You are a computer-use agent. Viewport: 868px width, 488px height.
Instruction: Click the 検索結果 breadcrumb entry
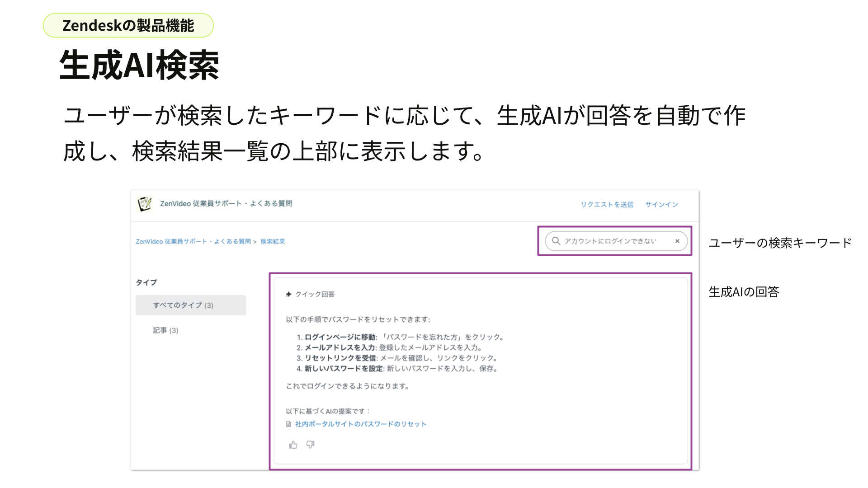tap(273, 241)
